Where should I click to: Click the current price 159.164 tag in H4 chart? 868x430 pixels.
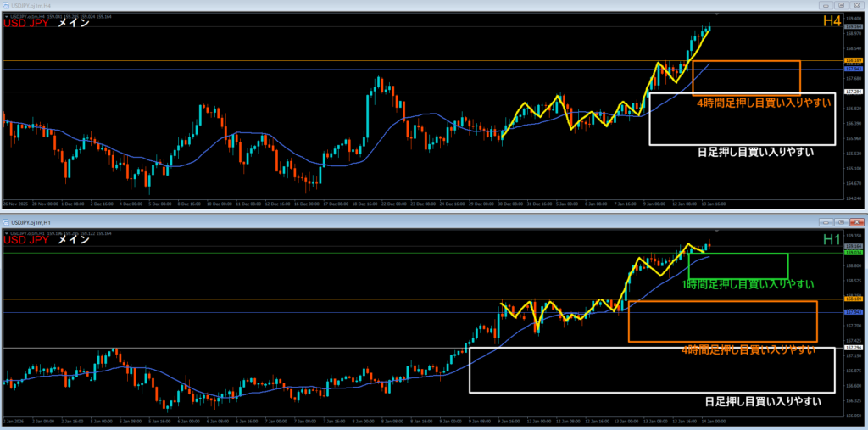(853, 26)
